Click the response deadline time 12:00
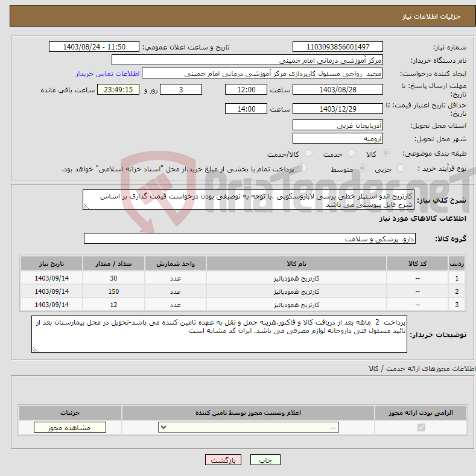 [x=246, y=89]
